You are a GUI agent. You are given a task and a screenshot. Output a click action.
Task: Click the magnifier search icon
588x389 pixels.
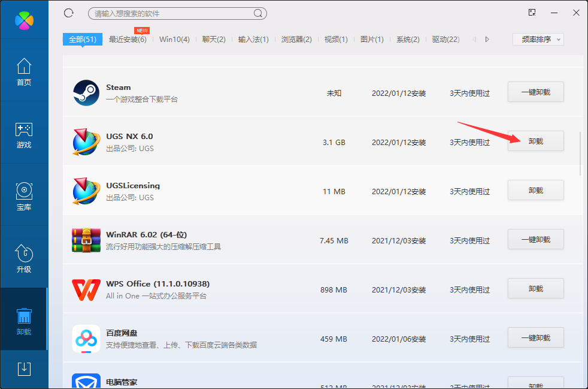[x=258, y=14]
